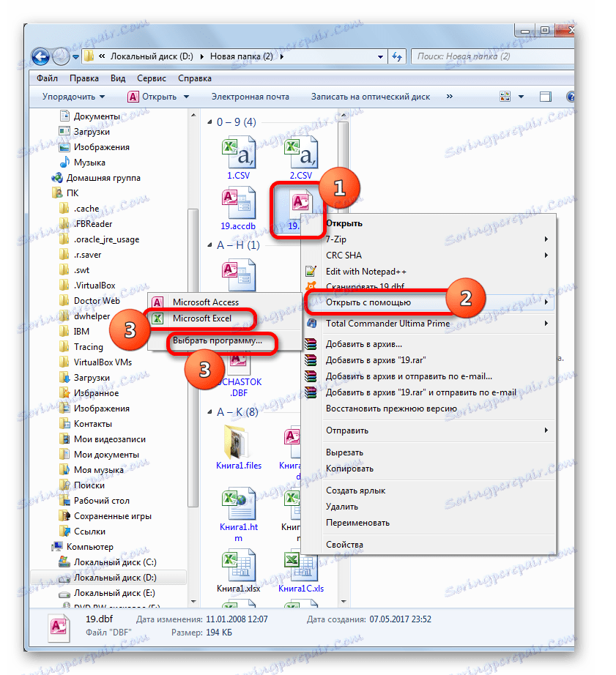Show hidden toolbar commands chevron

point(450,97)
